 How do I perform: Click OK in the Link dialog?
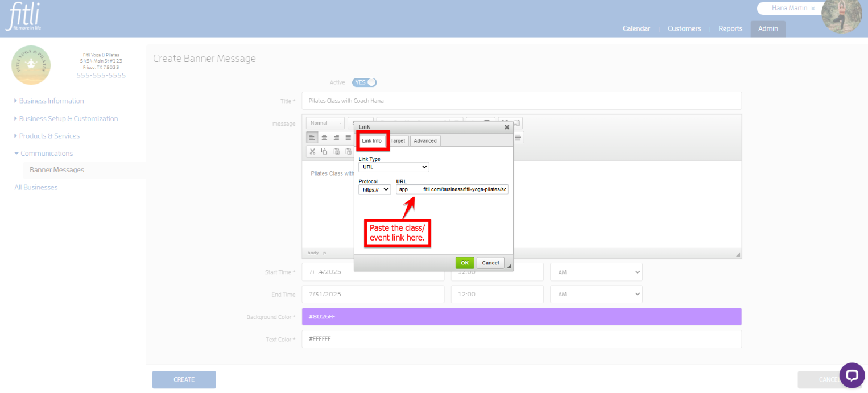[x=465, y=263]
